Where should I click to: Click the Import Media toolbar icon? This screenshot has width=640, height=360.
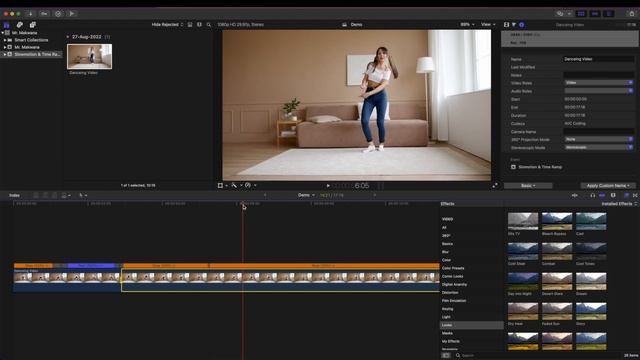(x=30, y=13)
